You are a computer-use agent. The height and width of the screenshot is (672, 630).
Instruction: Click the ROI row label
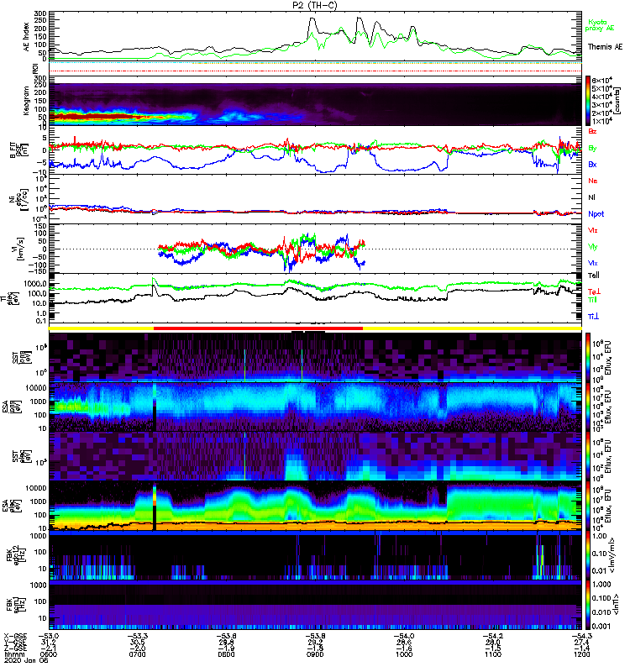36,69
